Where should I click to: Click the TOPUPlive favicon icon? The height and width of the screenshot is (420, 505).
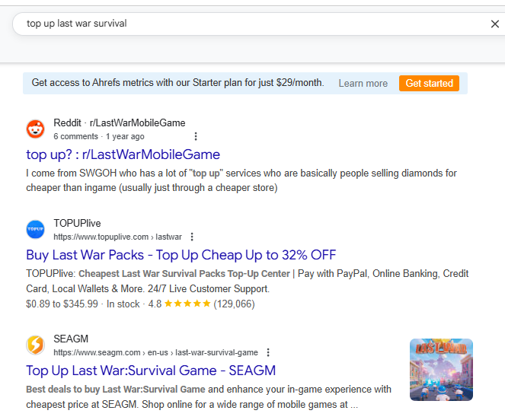pyautogui.click(x=36, y=230)
